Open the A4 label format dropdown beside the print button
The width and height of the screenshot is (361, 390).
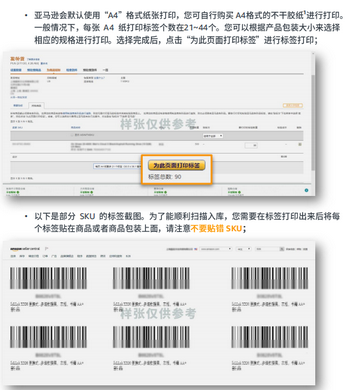pos(118,166)
